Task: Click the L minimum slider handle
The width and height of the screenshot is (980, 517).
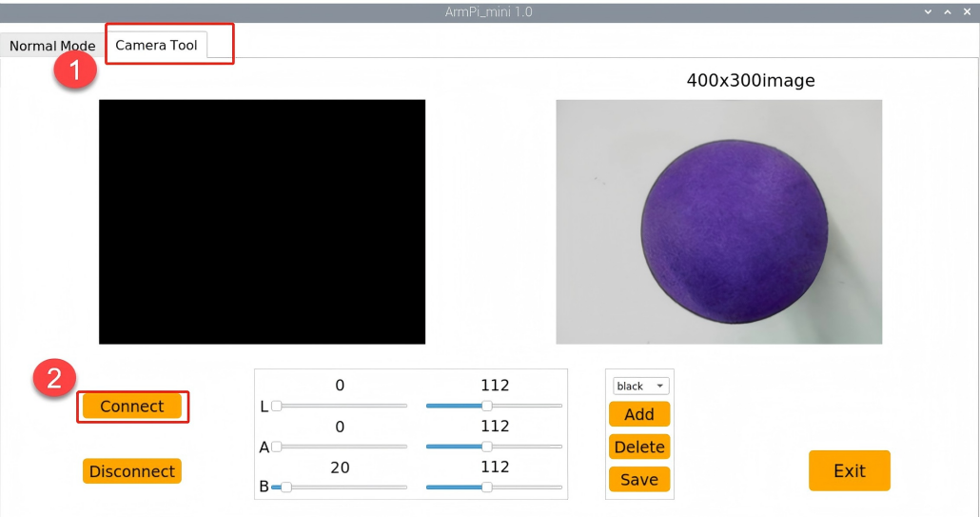Action: point(276,406)
